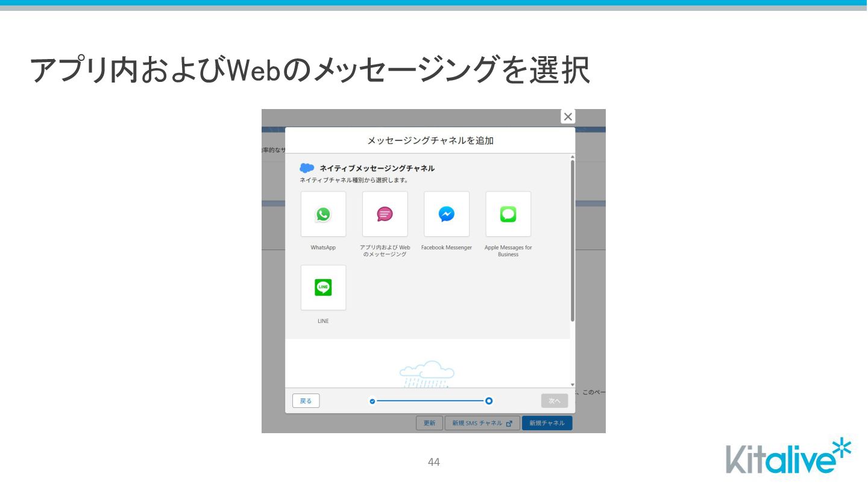The height and width of the screenshot is (488, 868).
Task: Click the dialog's vertical scrollbar thumb
Action: coord(572,241)
